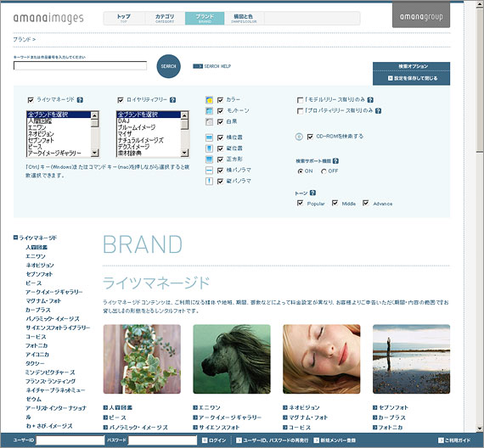The width and height of the screenshot is (484, 448).
Task: Click the horizontal orientation icon
Action: [x=209, y=137]
